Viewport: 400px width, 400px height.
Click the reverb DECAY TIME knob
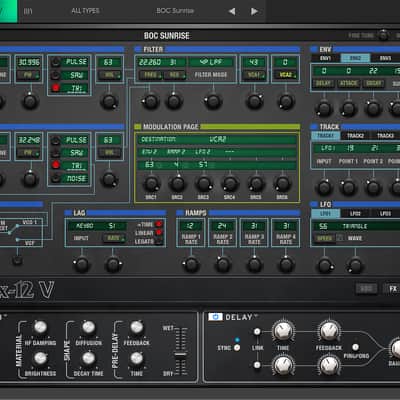(x=88, y=358)
